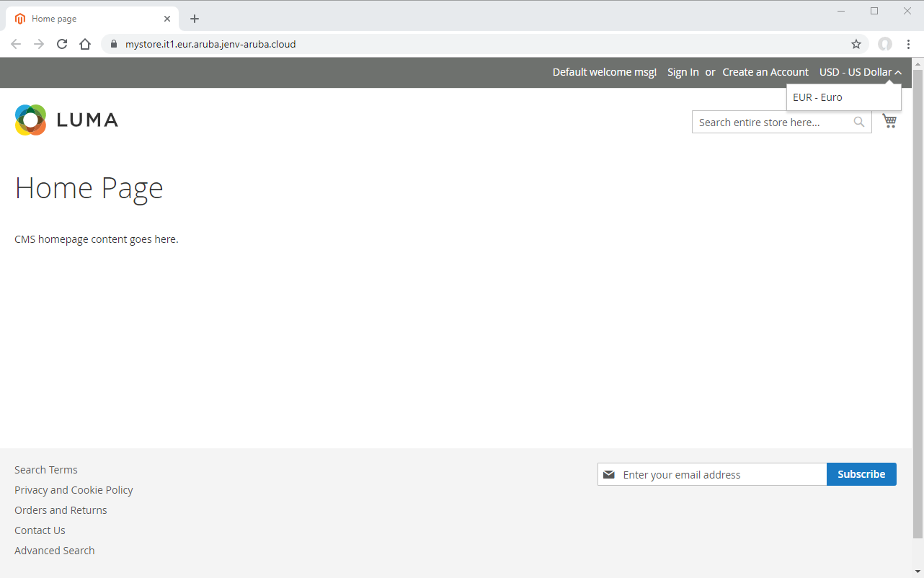Open the Advanced Search footer link

coord(55,551)
